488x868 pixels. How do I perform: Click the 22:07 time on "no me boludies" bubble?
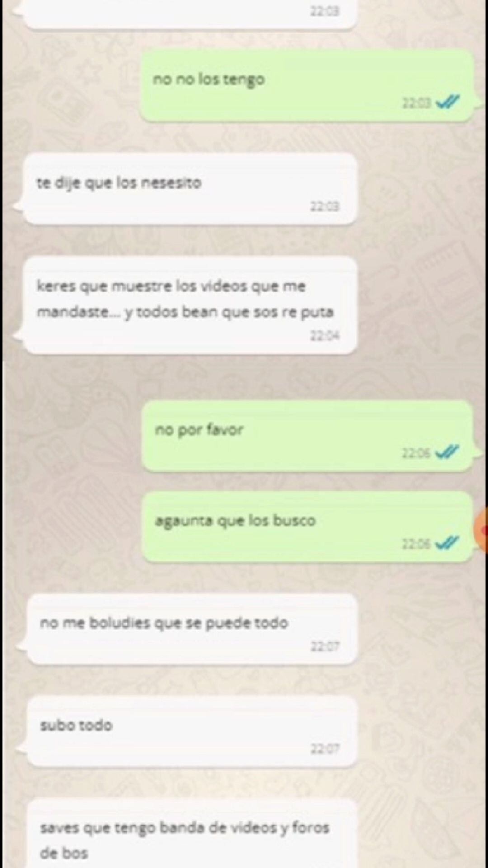[x=324, y=646]
